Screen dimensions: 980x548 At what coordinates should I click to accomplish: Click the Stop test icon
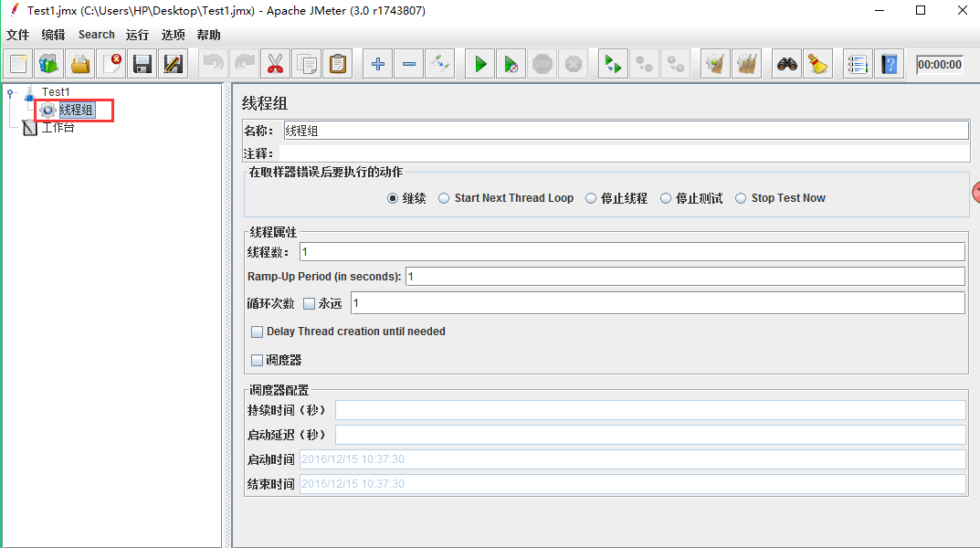tap(543, 64)
